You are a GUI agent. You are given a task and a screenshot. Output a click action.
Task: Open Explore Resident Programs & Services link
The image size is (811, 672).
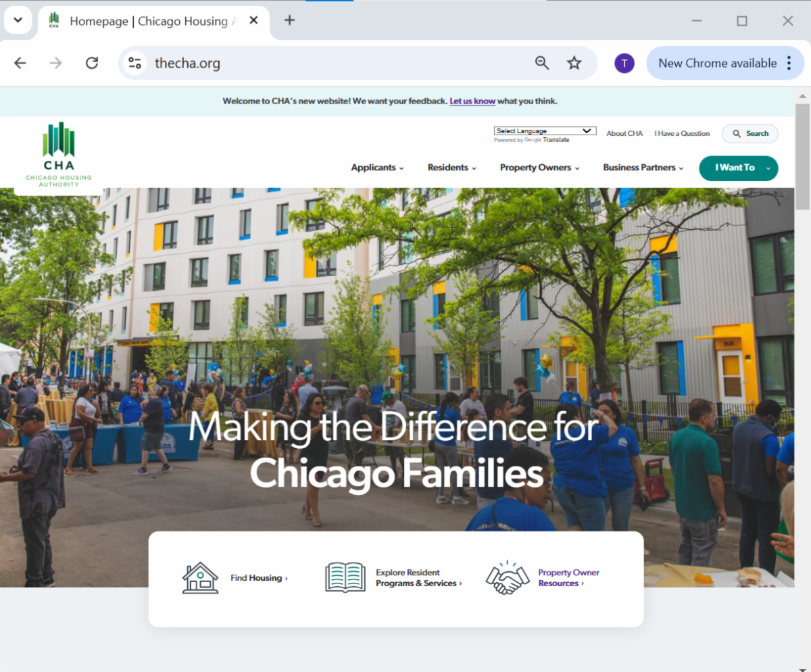419,578
